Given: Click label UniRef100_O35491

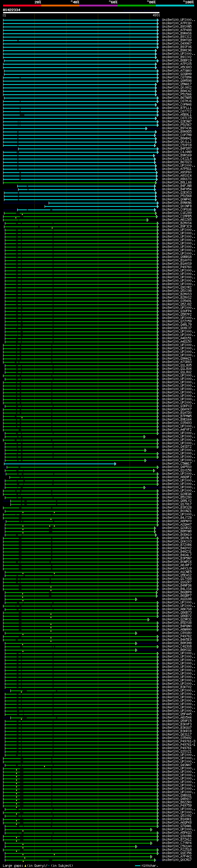Looking at the screenshot, I should tap(177, 301).
